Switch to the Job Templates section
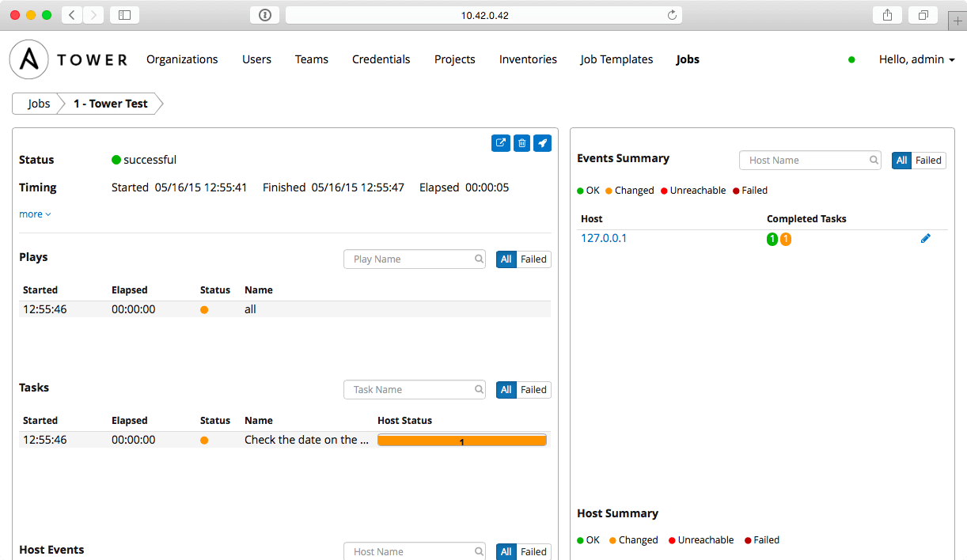Screen dimensions: 967x560 (616, 59)
